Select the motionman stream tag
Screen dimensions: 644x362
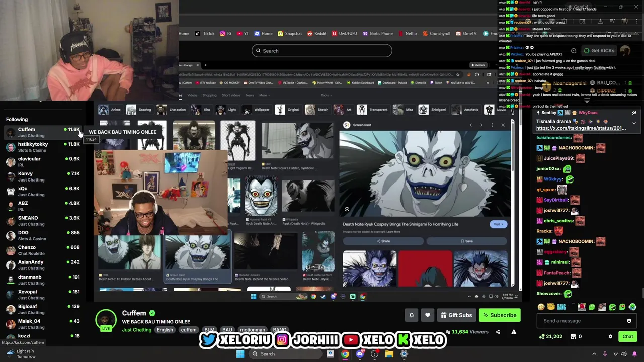pos(252,330)
